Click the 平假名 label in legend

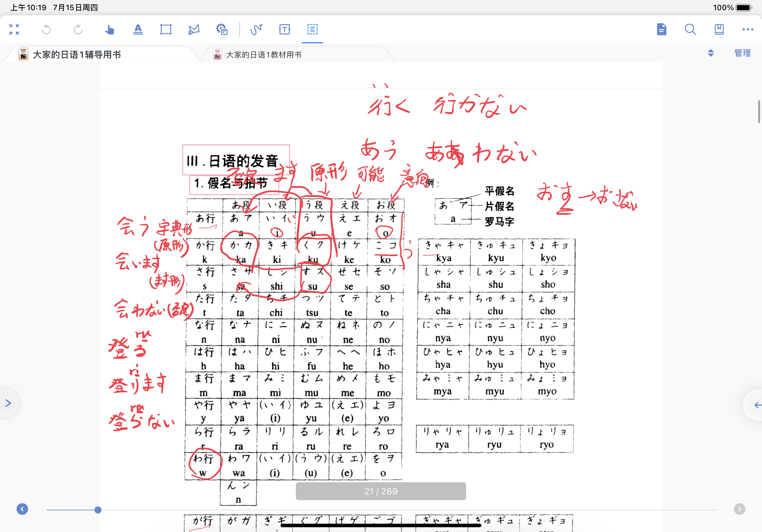point(499,191)
